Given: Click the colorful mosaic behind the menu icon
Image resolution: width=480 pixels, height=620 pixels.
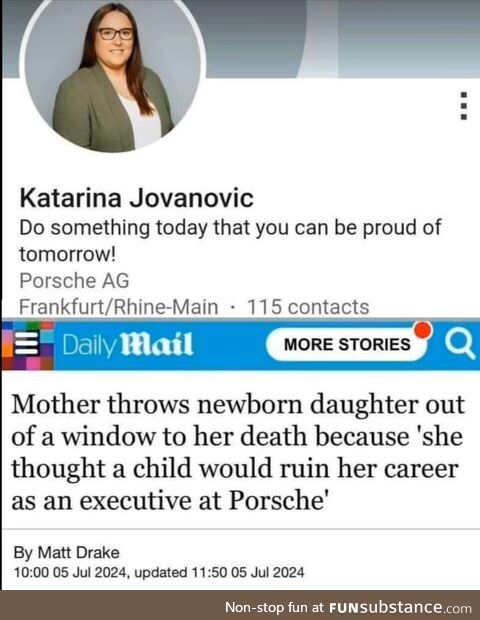Looking at the screenshot, I should click(x=27, y=344).
